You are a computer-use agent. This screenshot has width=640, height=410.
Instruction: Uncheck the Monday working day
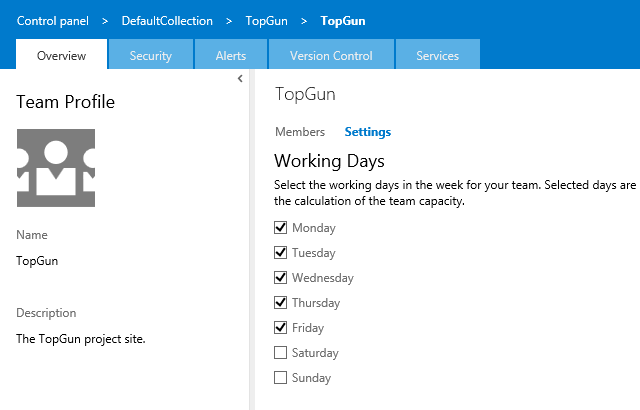pos(280,228)
